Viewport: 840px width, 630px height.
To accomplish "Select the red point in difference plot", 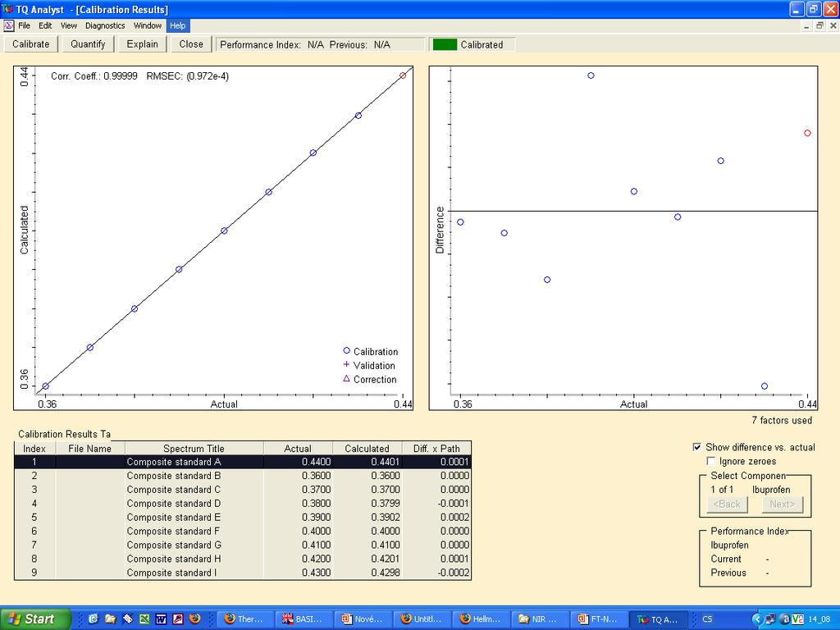I will pyautogui.click(x=807, y=133).
